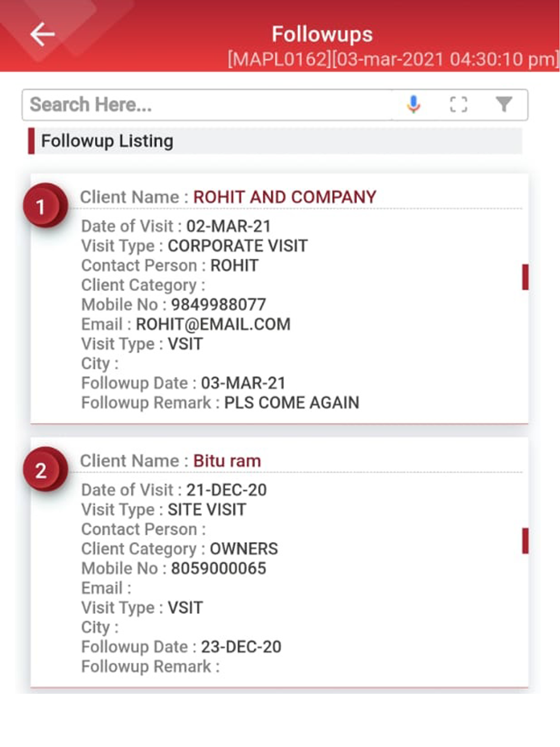Tap the back arrow icon
560x747 pixels.
pyautogui.click(x=43, y=35)
